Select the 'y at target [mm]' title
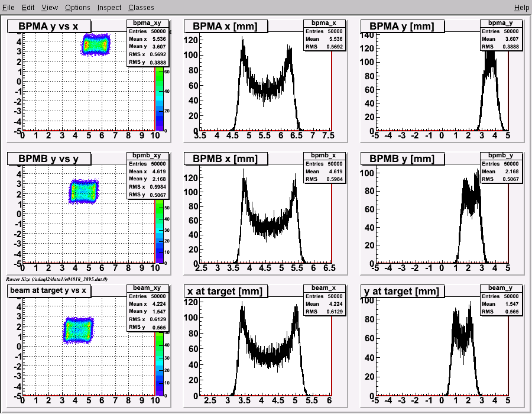 pyautogui.click(x=403, y=291)
